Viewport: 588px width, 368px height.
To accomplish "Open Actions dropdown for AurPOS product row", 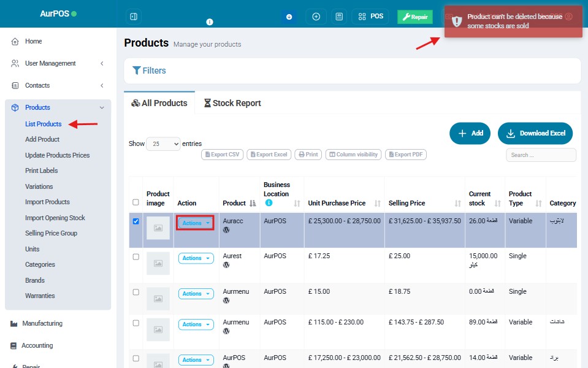I will [196, 360].
